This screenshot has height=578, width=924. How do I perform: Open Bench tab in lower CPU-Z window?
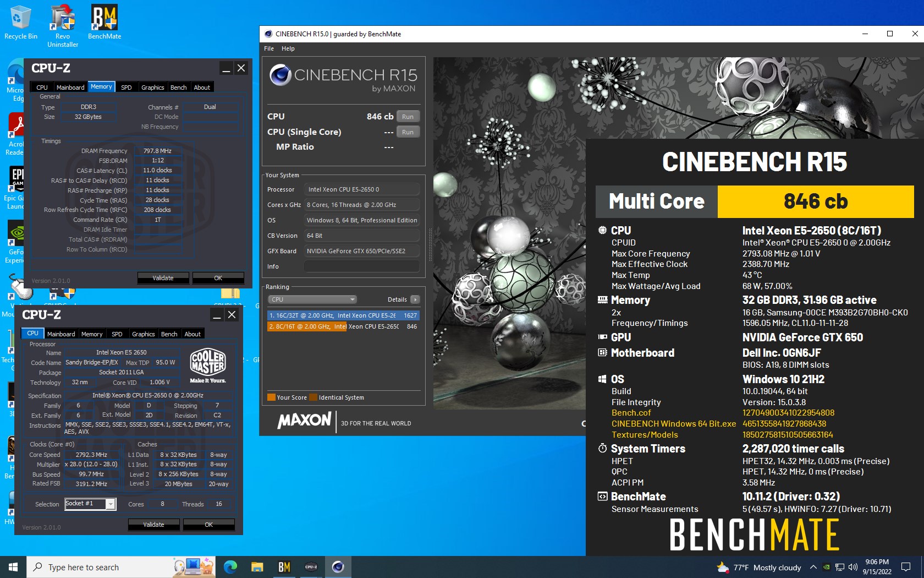point(169,334)
